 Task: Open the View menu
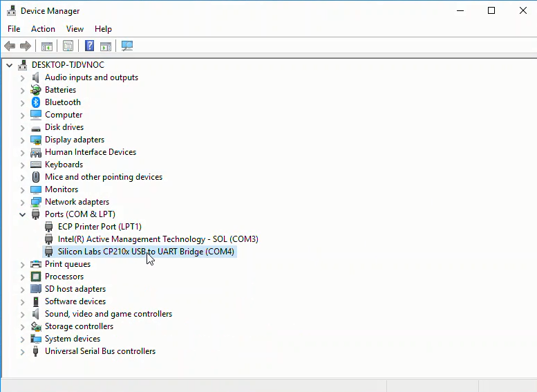pyautogui.click(x=75, y=29)
